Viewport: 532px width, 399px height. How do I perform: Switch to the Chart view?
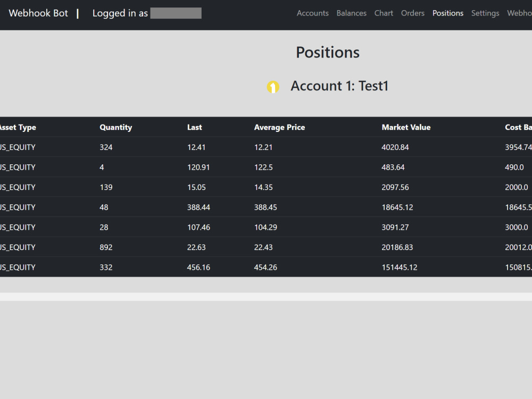coord(384,13)
